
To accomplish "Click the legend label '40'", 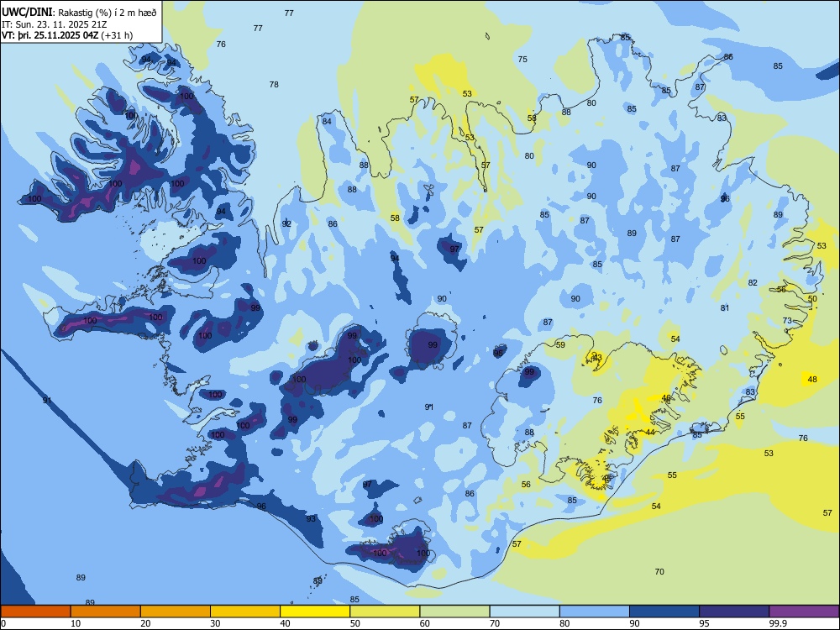I will click(285, 623).
